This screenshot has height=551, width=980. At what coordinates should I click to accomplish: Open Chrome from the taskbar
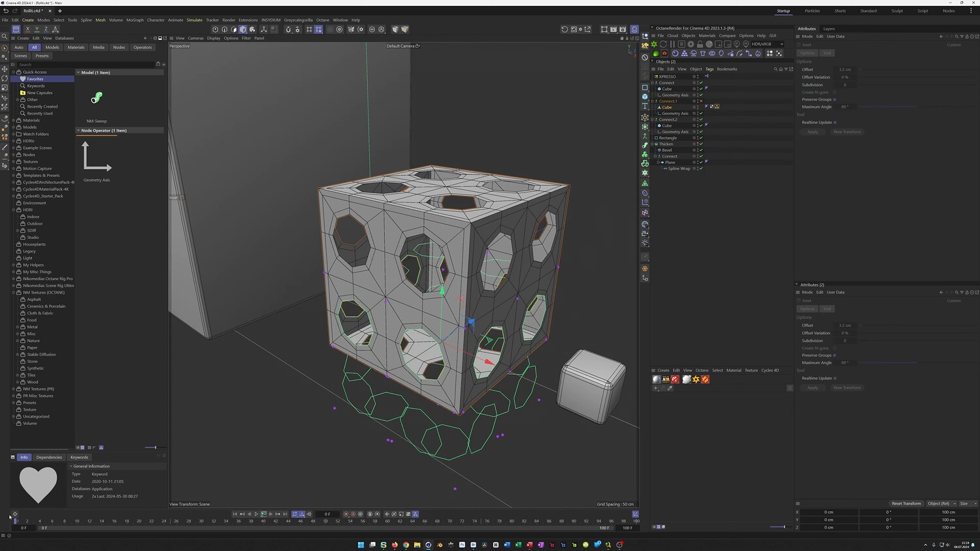pyautogui.click(x=406, y=544)
